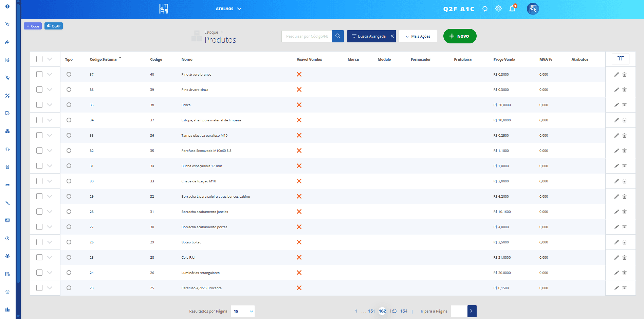Click the user avatar in header
This screenshot has width=644, height=319.
click(x=533, y=9)
